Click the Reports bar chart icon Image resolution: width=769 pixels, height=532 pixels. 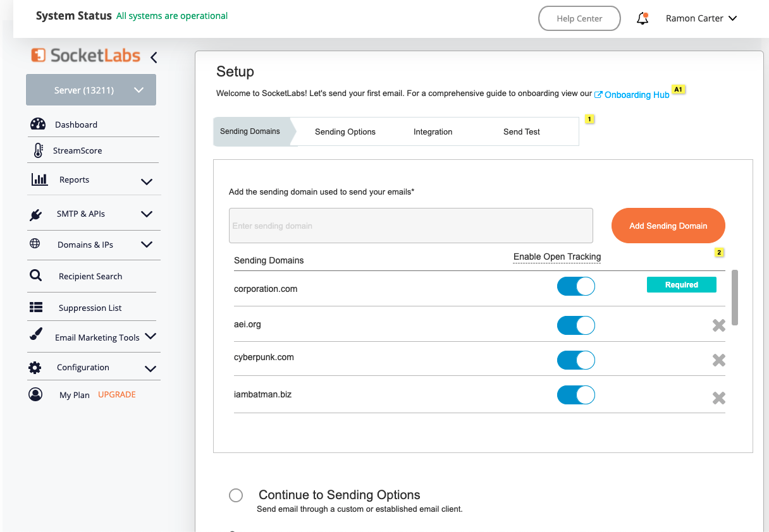39,179
